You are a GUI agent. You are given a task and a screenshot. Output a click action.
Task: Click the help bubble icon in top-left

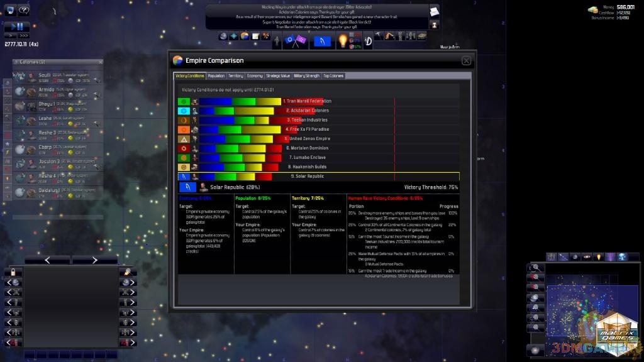tap(25, 10)
